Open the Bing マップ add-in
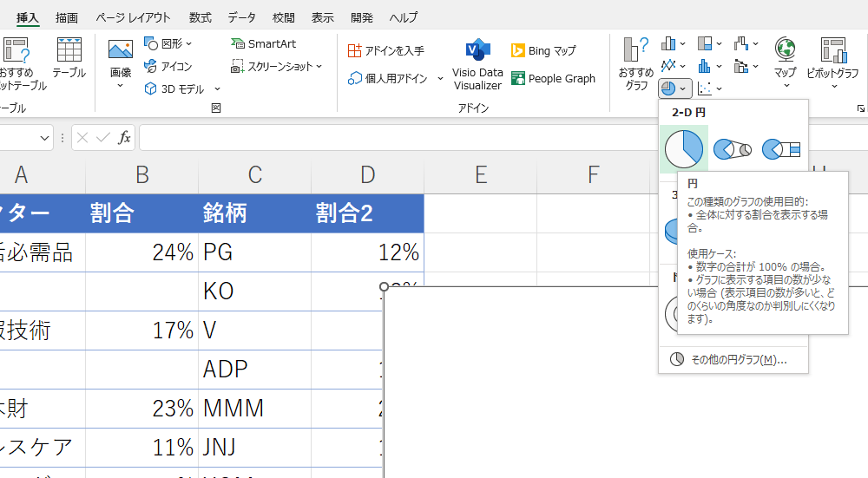This screenshot has width=868, height=478. (543, 50)
